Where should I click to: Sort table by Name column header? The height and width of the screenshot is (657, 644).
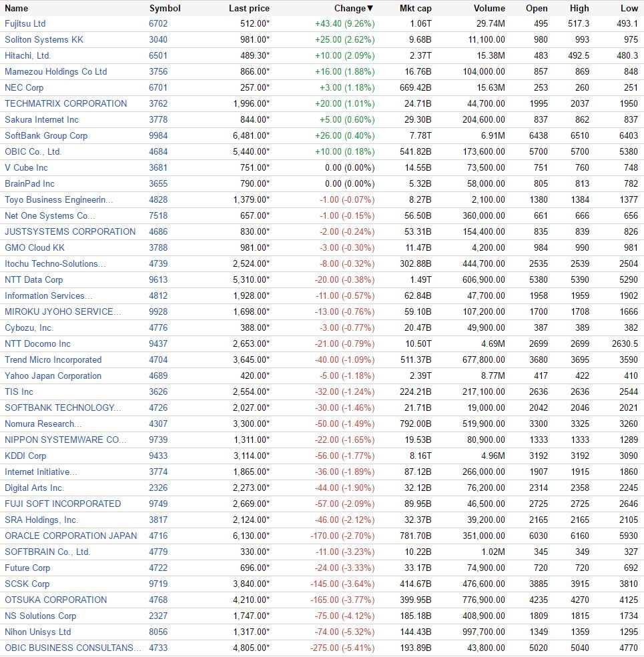tap(17, 9)
